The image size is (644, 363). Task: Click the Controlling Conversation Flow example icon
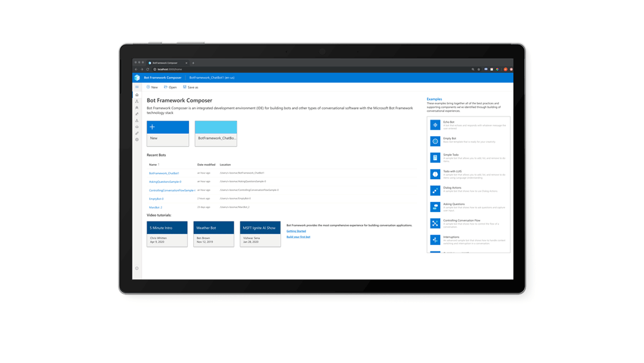pyautogui.click(x=435, y=224)
